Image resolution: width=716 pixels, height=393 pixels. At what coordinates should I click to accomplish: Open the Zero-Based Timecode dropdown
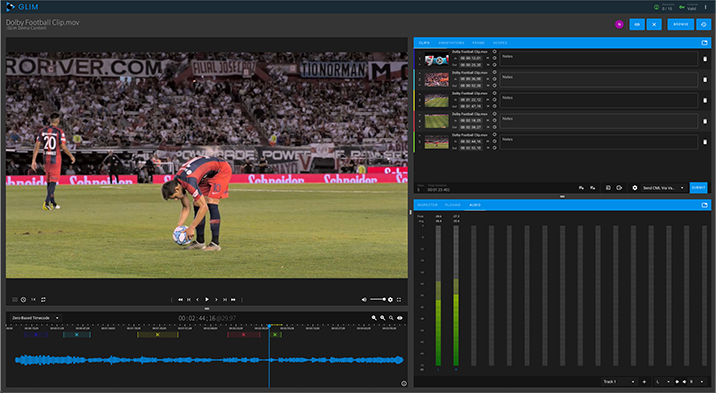tap(36, 318)
